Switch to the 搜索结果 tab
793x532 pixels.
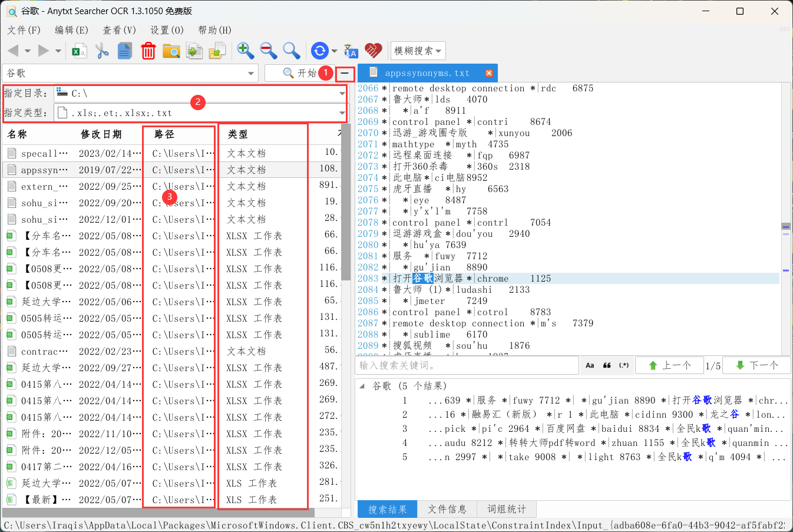point(387,509)
